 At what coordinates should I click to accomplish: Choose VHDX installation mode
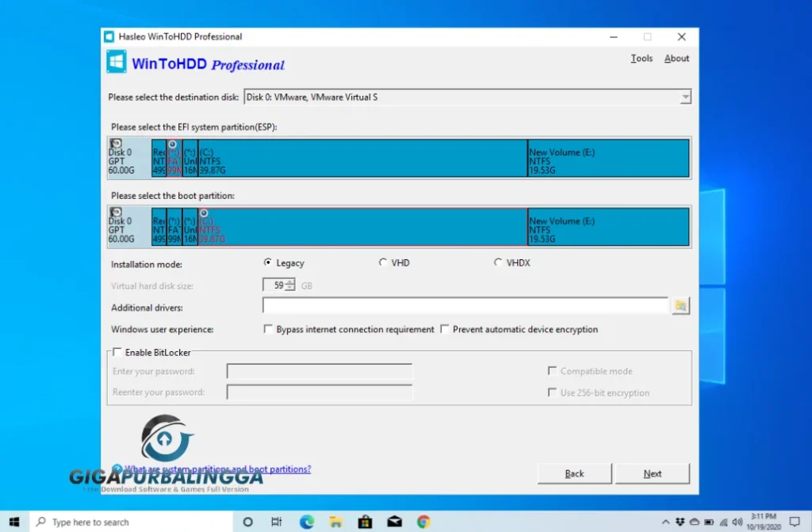(498, 262)
